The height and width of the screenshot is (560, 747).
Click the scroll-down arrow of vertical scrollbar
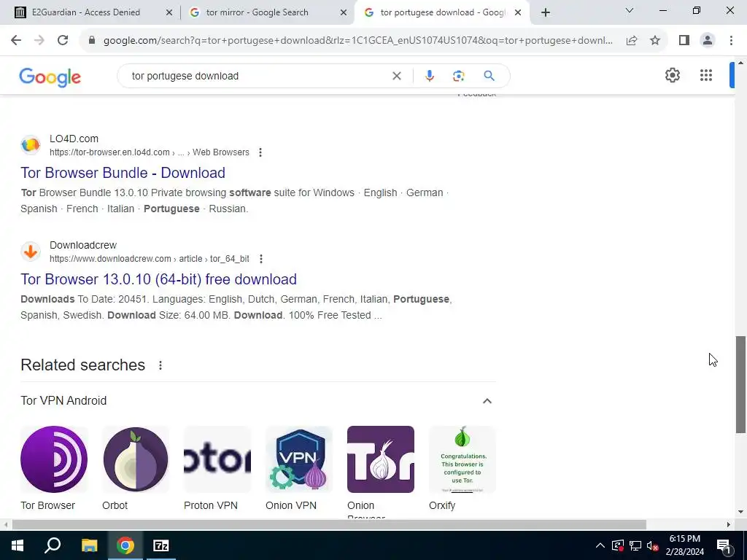(741, 513)
